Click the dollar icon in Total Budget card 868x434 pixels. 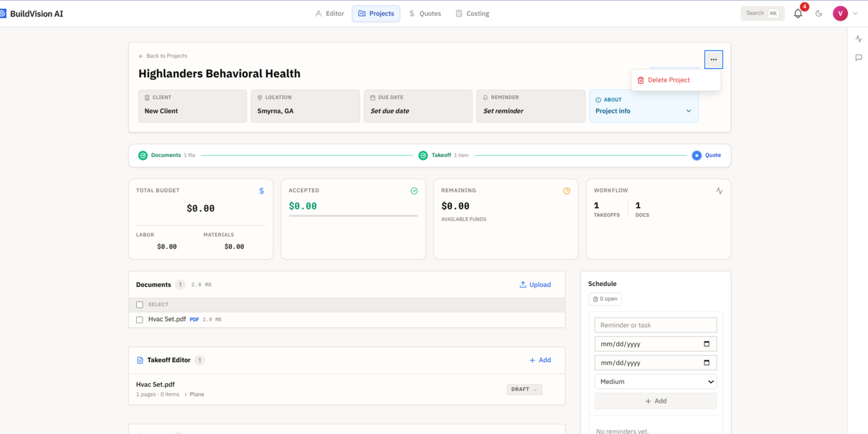coord(261,191)
